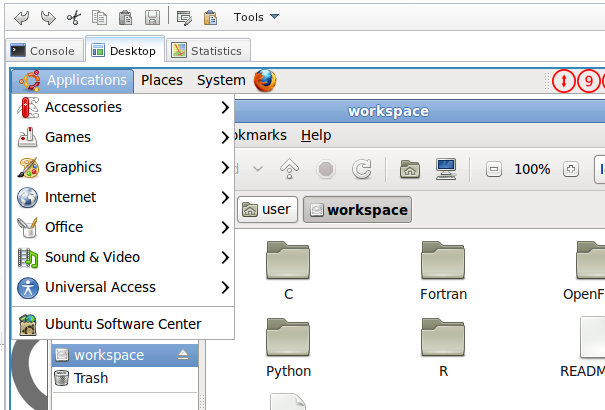Click the scissors cut icon
605x410 pixels.
74,17
